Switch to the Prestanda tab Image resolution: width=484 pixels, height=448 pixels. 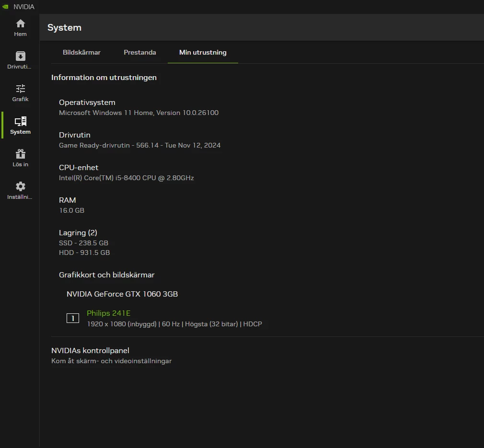(140, 52)
